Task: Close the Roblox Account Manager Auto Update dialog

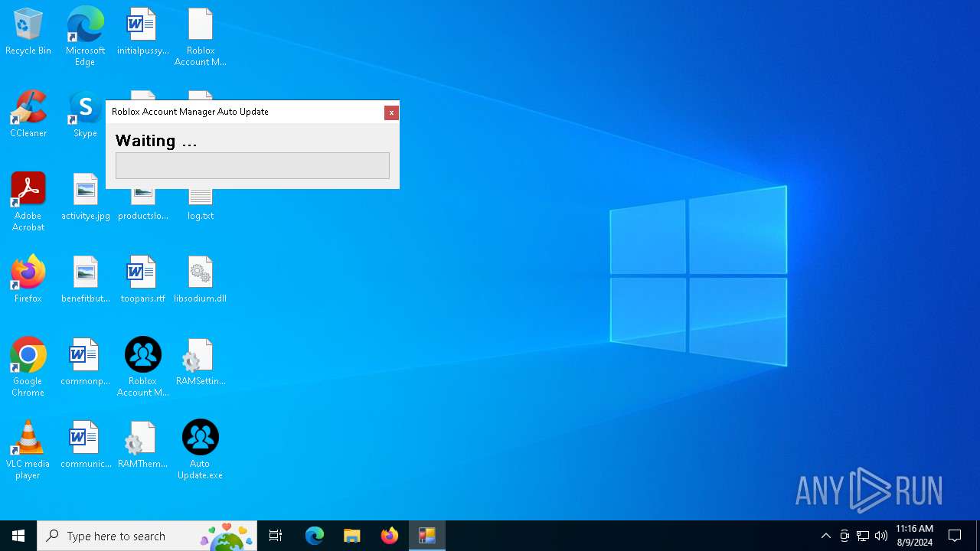Action: tap(391, 112)
